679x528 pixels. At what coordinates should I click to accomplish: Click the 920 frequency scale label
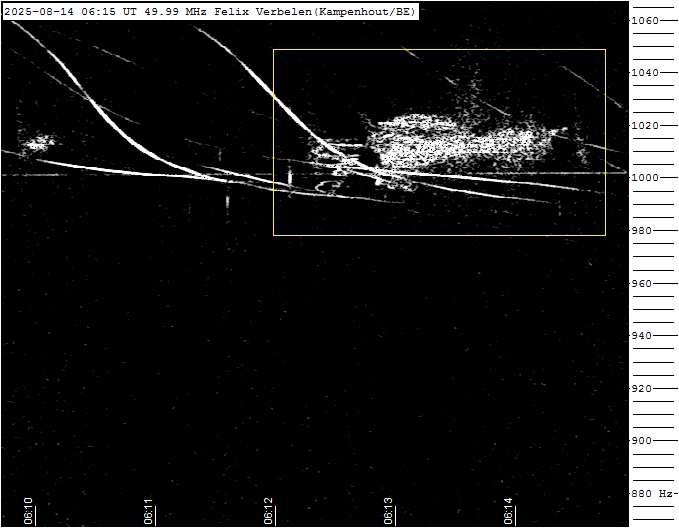coord(642,389)
